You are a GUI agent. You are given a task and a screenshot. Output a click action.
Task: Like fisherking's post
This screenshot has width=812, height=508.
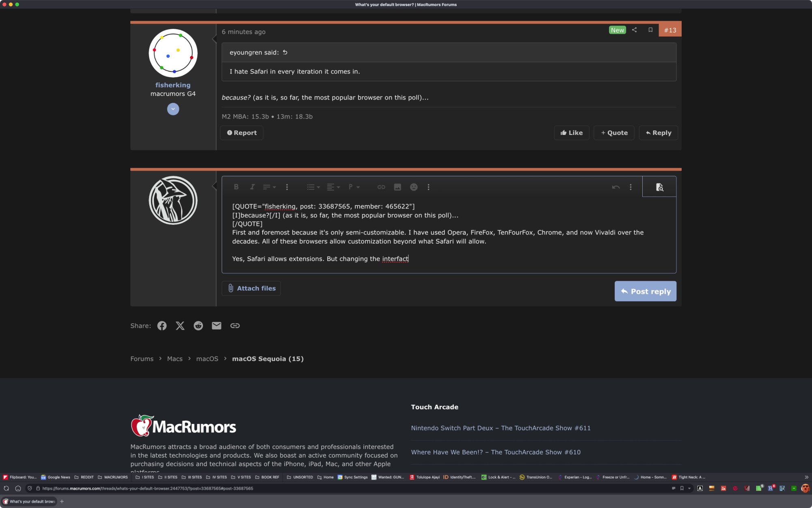571,133
